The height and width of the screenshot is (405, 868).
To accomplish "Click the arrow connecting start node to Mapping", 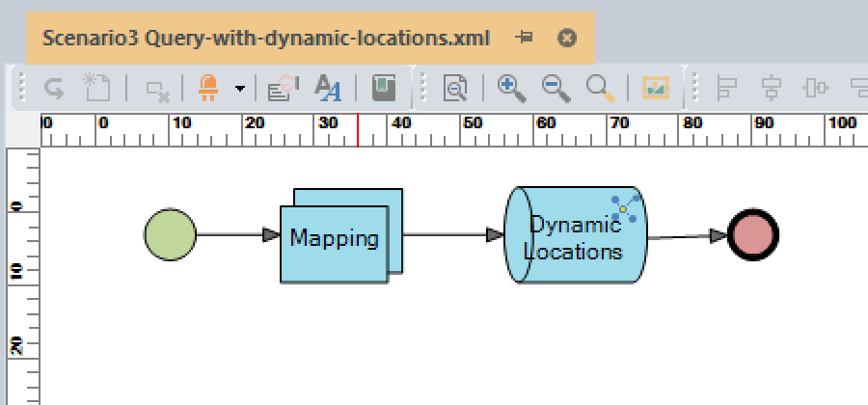I will point(238,234).
